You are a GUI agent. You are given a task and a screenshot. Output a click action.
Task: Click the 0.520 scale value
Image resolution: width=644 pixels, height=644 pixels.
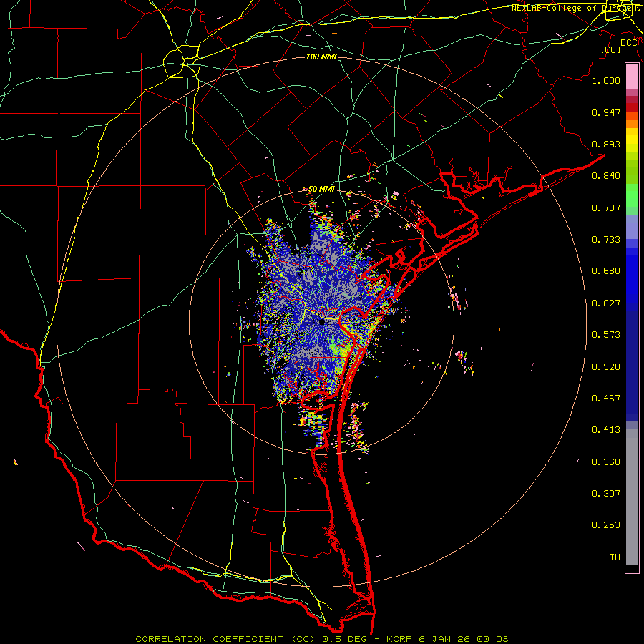(606, 367)
